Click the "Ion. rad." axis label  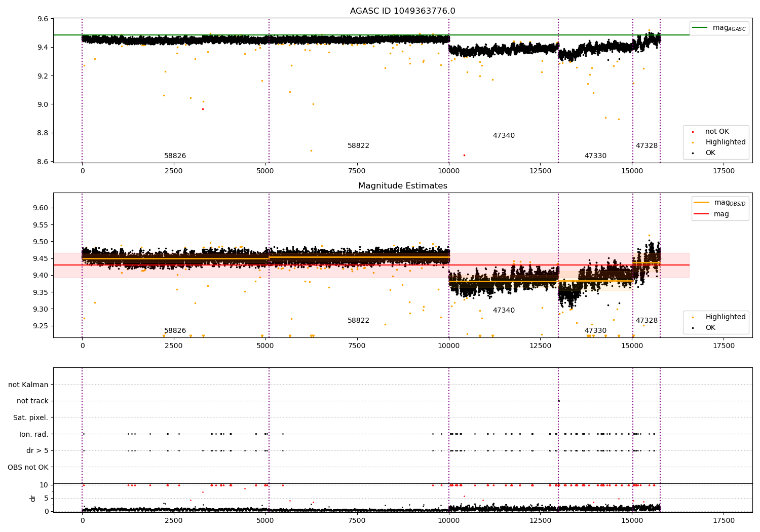34,434
